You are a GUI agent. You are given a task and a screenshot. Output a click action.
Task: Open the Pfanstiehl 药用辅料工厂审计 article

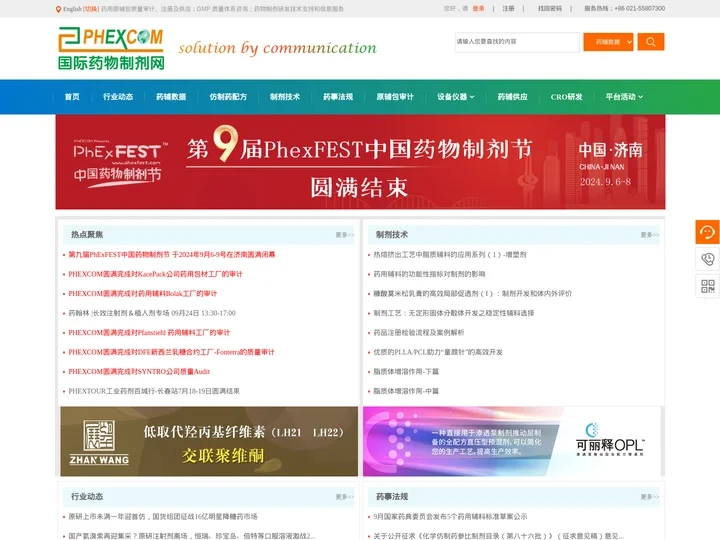point(149,332)
